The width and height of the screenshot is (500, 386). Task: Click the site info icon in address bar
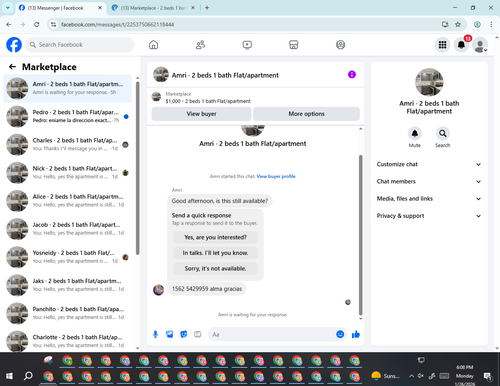(x=54, y=24)
